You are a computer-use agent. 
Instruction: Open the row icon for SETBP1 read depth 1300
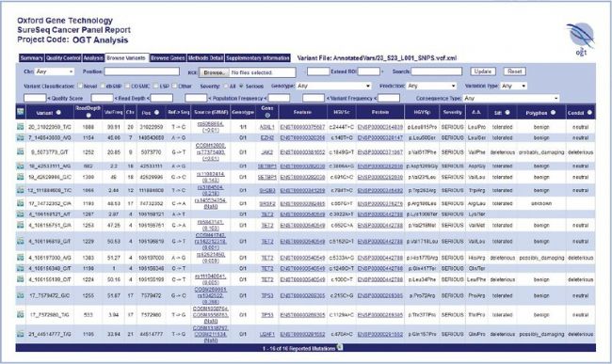21,177
